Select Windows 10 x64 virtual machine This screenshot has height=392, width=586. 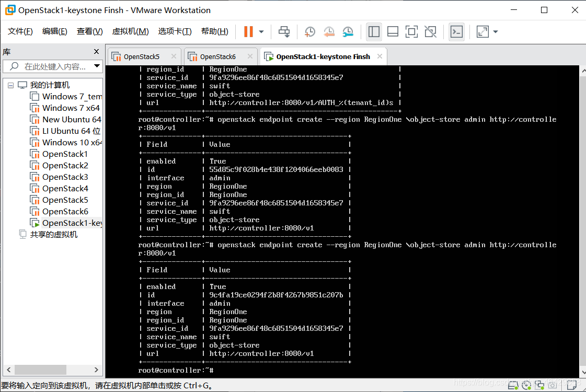[x=72, y=143]
